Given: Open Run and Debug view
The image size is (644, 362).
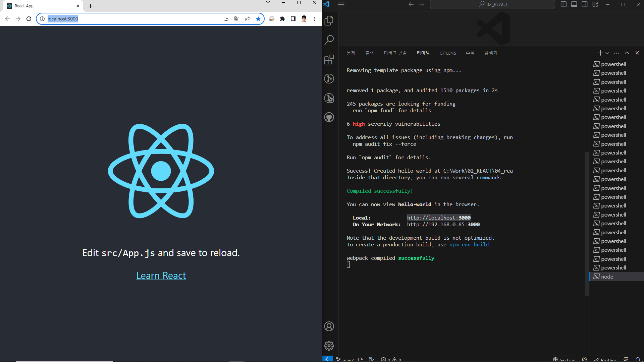Looking at the screenshot, I should pyautogui.click(x=329, y=98).
